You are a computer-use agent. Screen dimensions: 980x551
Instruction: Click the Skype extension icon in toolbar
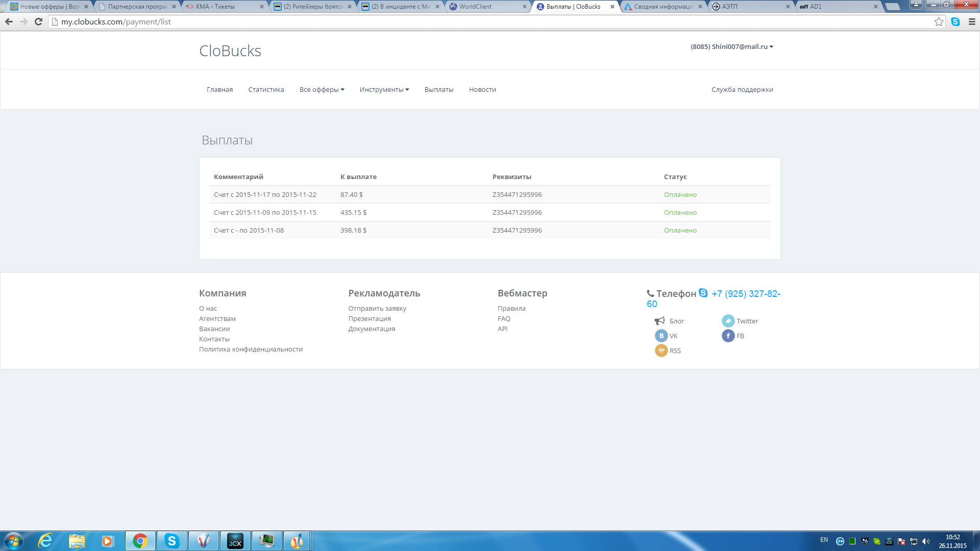955,22
